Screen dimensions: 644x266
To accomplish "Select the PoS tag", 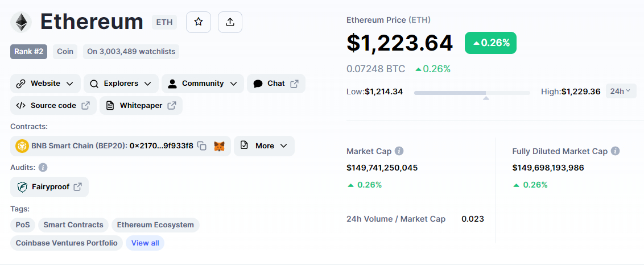I will point(23,225).
